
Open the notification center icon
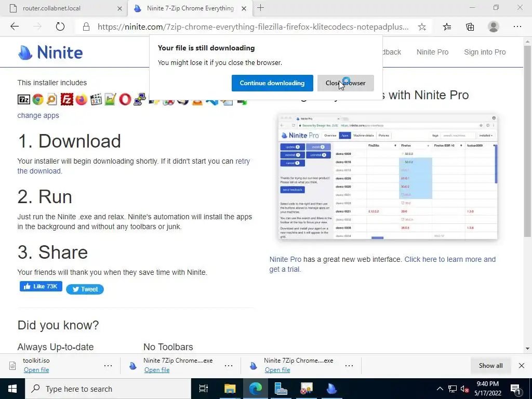coord(516,389)
